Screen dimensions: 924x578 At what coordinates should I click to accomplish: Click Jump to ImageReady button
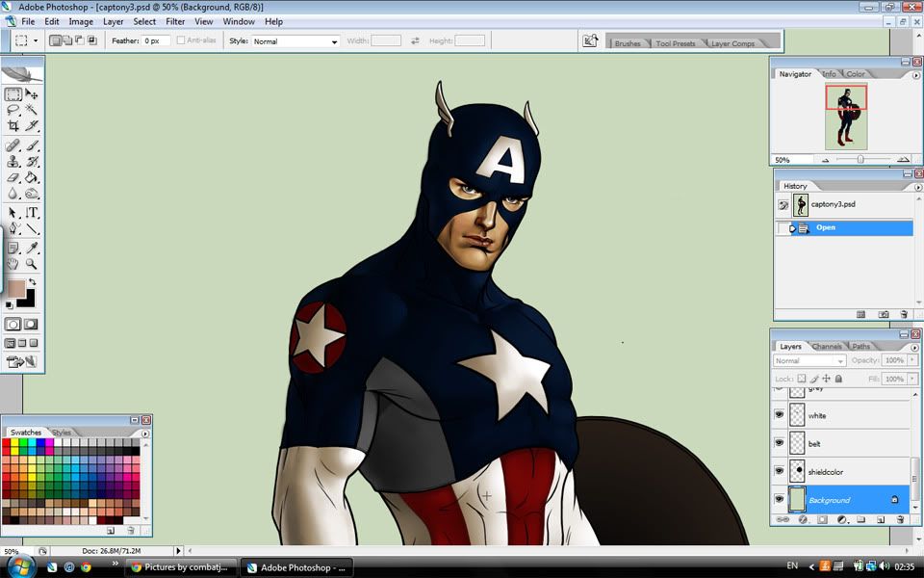click(21, 361)
